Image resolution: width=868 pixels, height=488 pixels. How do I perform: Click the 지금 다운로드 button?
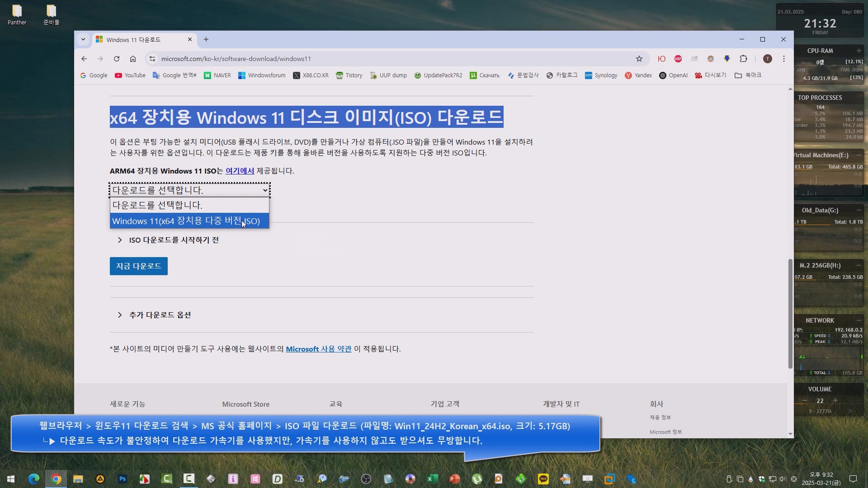click(139, 266)
